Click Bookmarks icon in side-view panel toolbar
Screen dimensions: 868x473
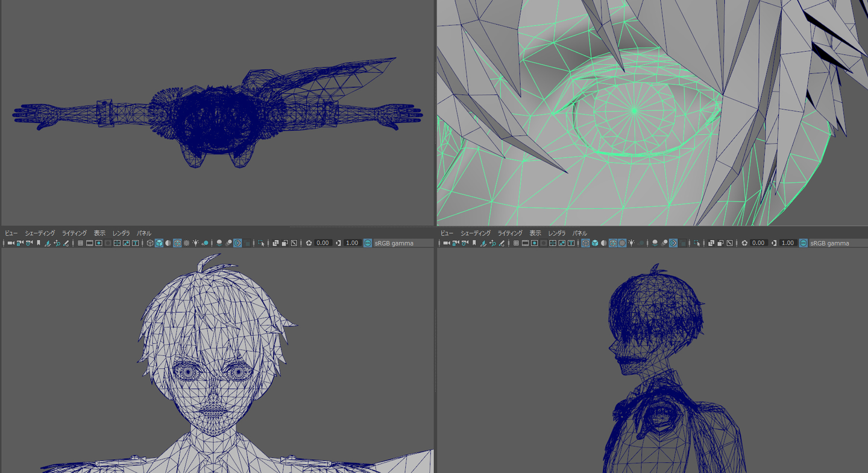[x=474, y=243]
